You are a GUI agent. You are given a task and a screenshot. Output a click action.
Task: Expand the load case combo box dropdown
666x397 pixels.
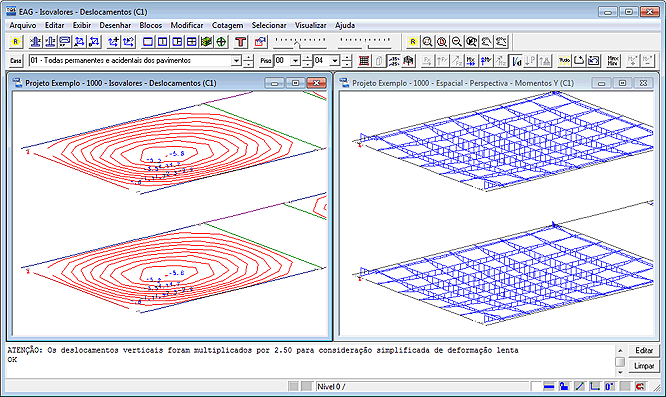236,61
